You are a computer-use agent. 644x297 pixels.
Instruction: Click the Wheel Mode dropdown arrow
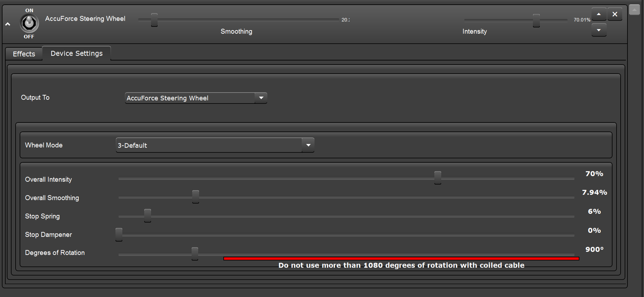[x=308, y=145]
